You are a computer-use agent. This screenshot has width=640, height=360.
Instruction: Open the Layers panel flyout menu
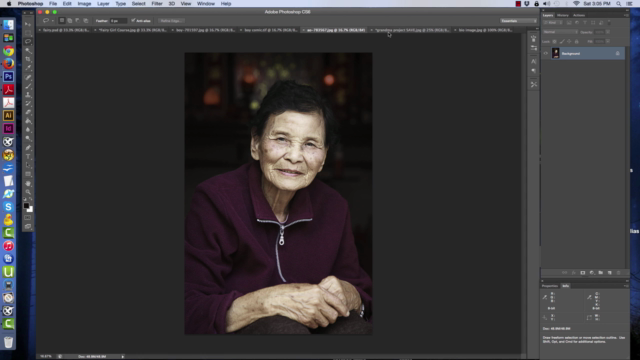coord(626,16)
